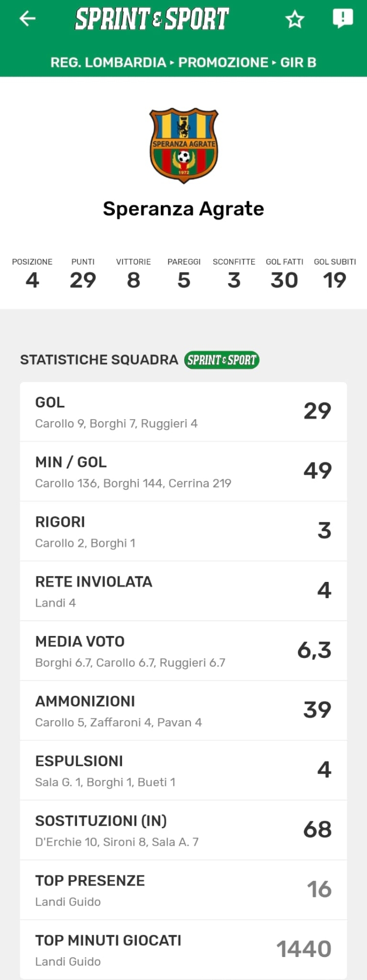Open the report feedback icon
Viewport: 367px width, 980px height.
click(342, 19)
